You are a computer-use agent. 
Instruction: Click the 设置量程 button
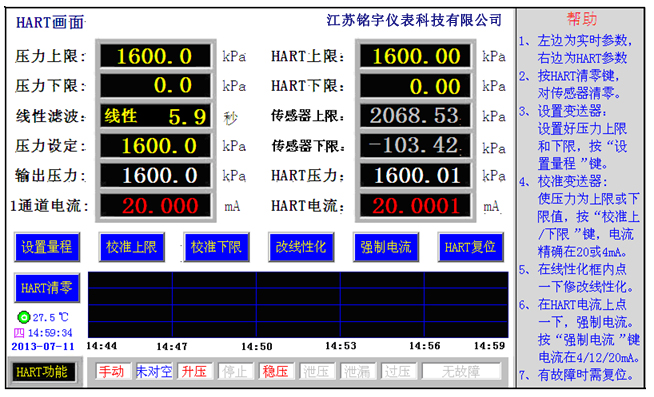tap(47, 247)
